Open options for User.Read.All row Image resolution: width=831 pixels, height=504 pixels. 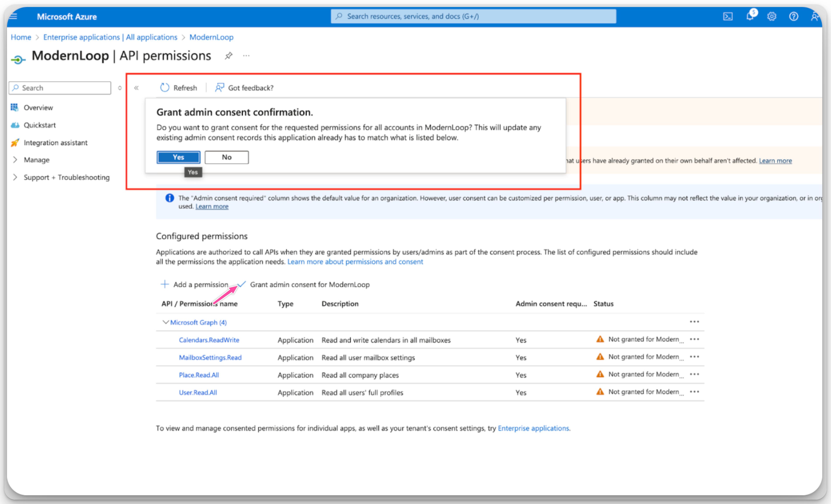pos(694,392)
